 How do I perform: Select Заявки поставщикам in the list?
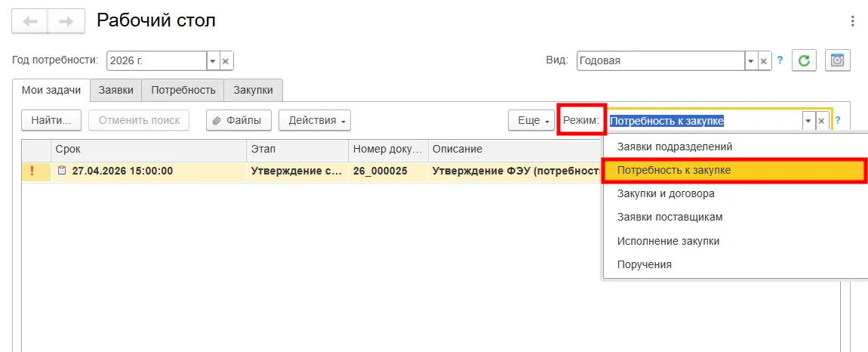[735, 218]
